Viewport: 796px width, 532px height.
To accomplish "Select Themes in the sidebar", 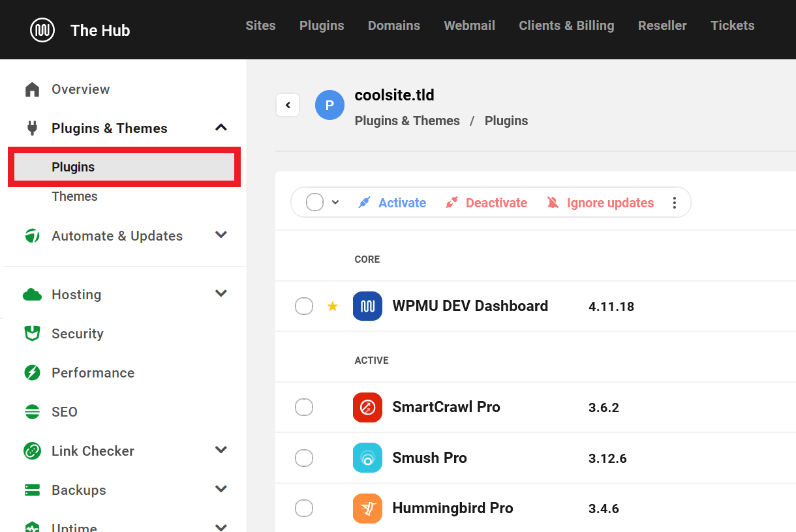I will click(x=74, y=196).
